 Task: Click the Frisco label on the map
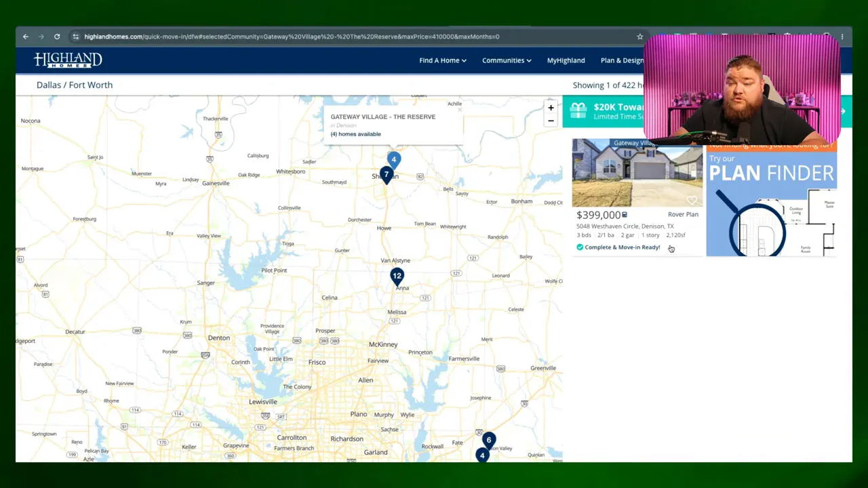[x=317, y=363]
